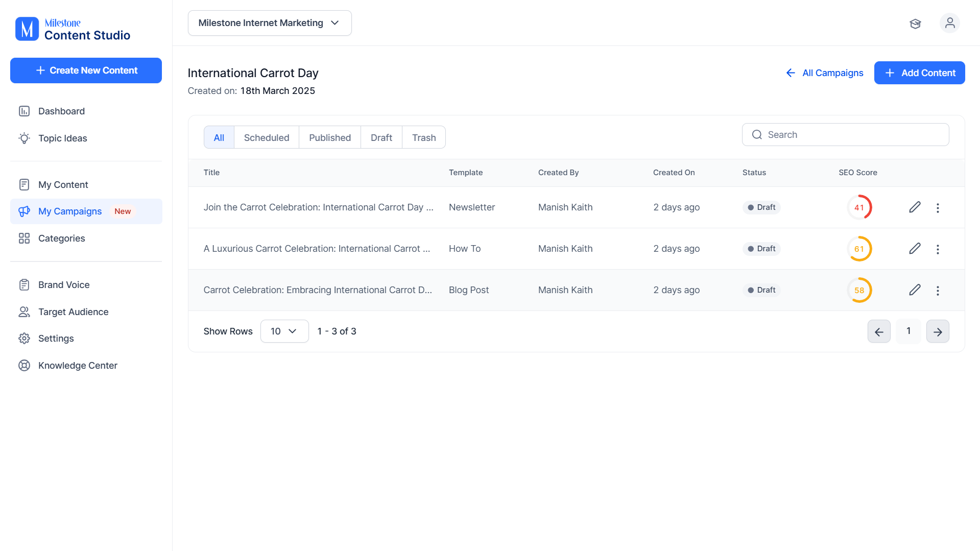Click the Knowledge Center lifebuoy icon
Viewport: 980px width, 551px height.
pyautogui.click(x=24, y=366)
